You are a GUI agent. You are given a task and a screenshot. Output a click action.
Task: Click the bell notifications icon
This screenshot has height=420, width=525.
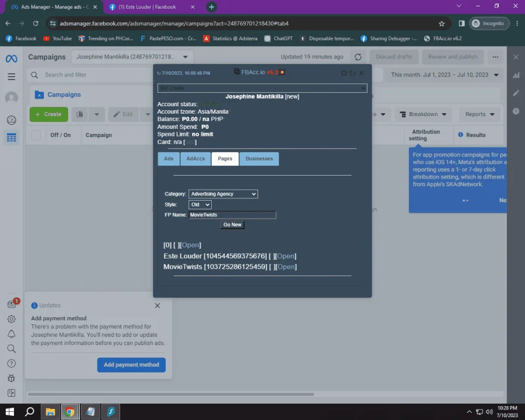pyautogui.click(x=12, y=334)
